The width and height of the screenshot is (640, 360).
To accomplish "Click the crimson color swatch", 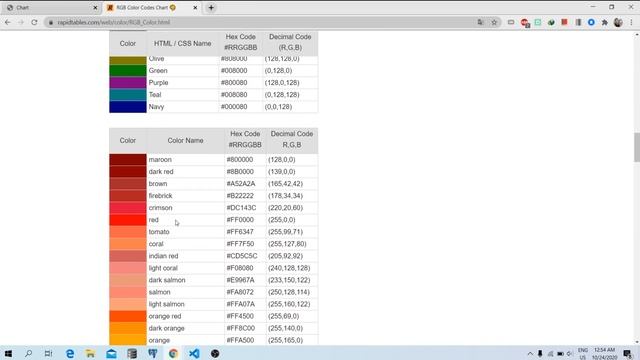I will tap(128, 208).
